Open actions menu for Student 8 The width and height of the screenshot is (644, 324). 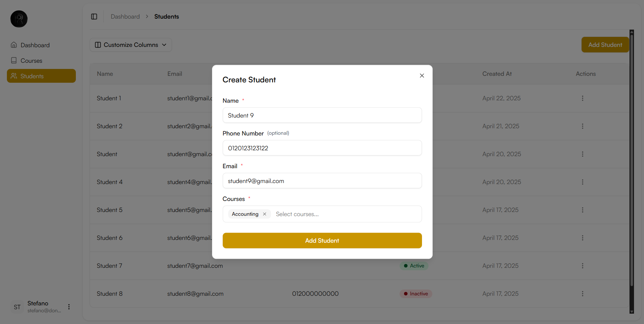point(582,294)
